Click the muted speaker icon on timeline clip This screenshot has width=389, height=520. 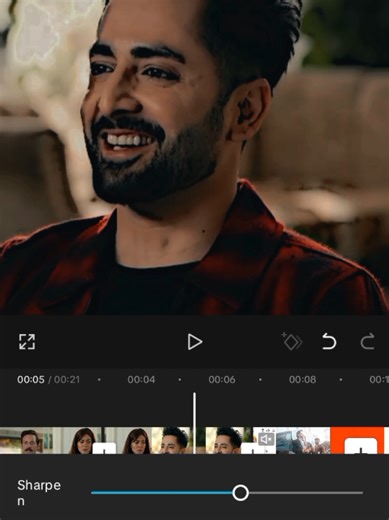(x=266, y=440)
